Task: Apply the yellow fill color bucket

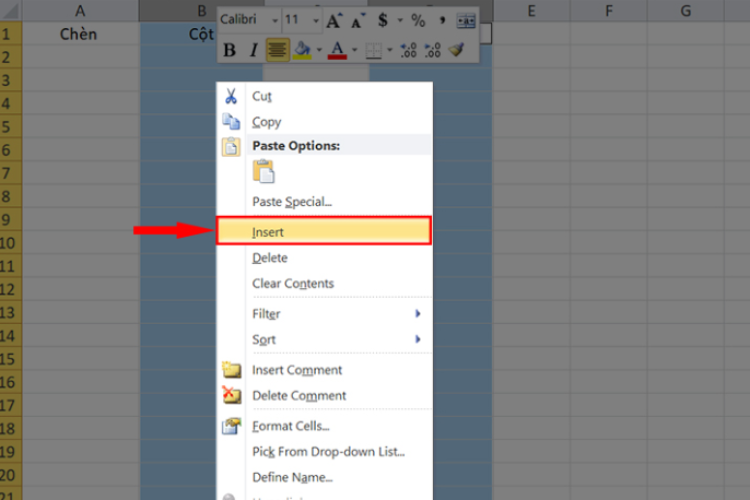Action: click(302, 50)
